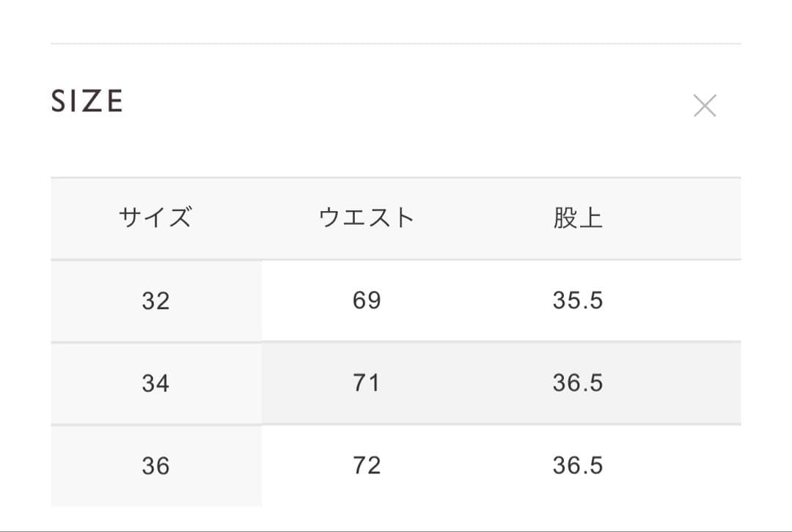
Task: Select the サイズ column header
Action: click(x=156, y=216)
